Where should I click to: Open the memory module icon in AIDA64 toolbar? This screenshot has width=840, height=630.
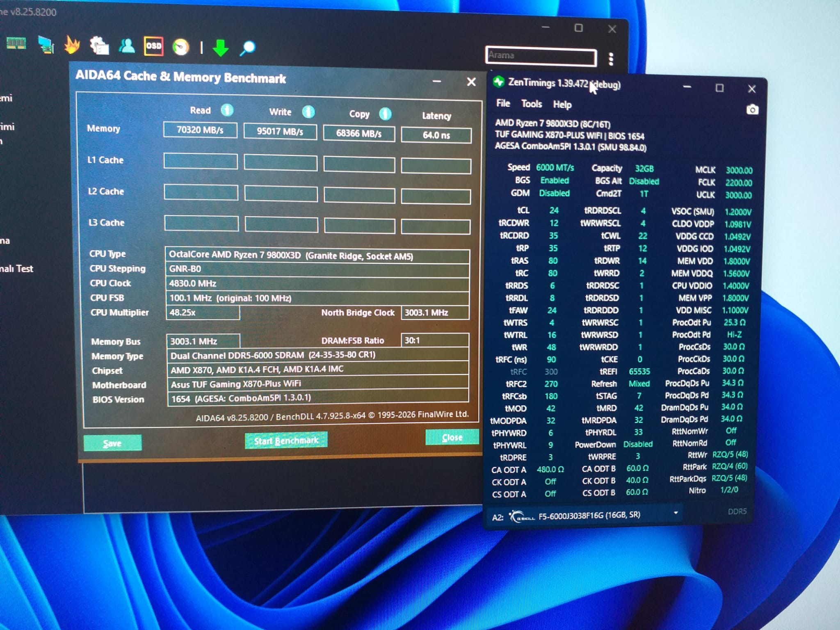[16, 43]
